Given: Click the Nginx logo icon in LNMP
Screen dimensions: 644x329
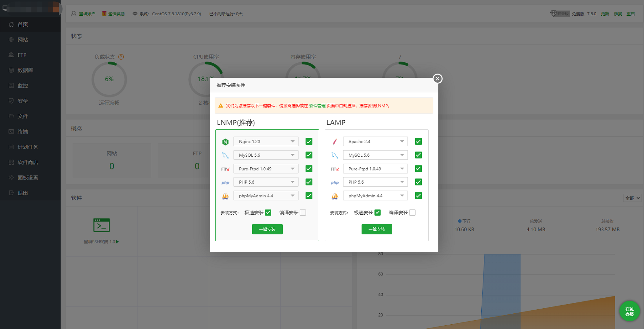Looking at the screenshot, I should pos(225,142).
